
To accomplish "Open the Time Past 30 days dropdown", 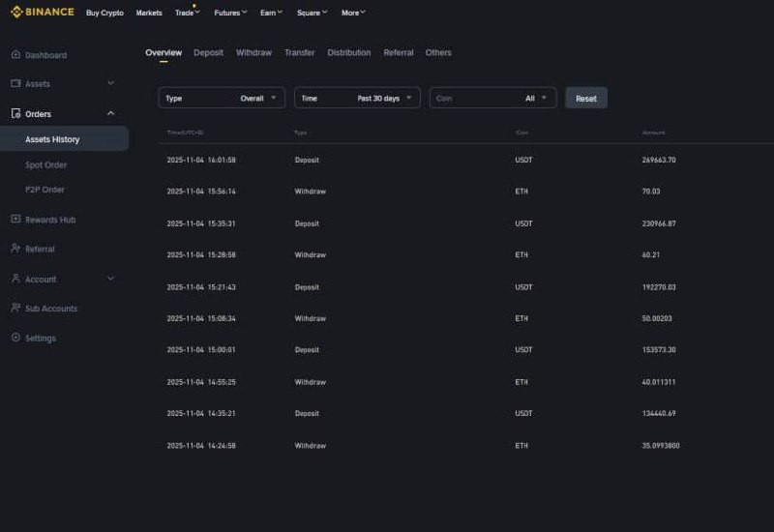I will 357,98.
